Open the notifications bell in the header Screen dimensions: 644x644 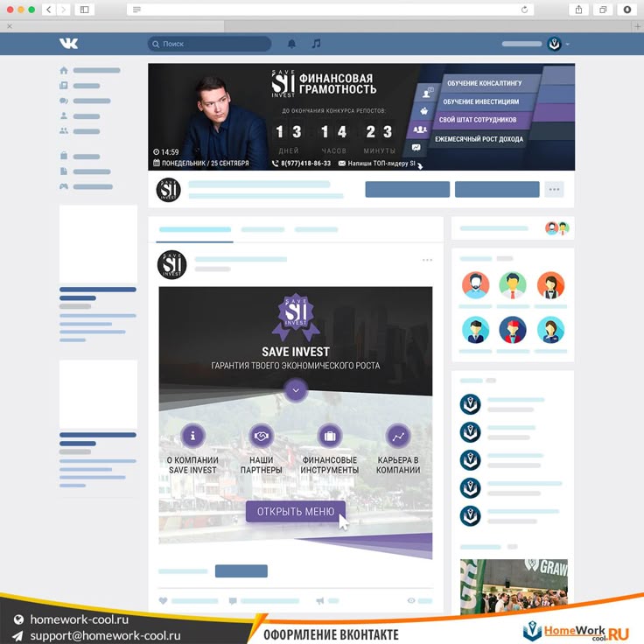click(x=292, y=44)
